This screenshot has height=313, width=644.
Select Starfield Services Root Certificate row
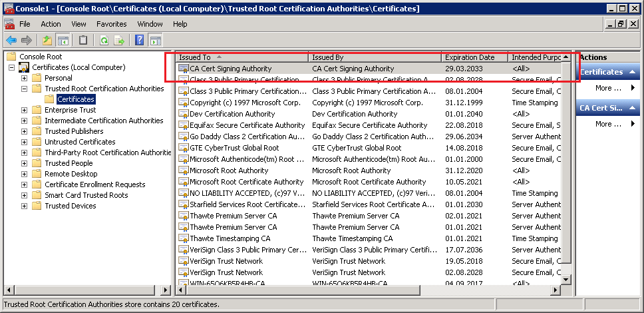369,204
